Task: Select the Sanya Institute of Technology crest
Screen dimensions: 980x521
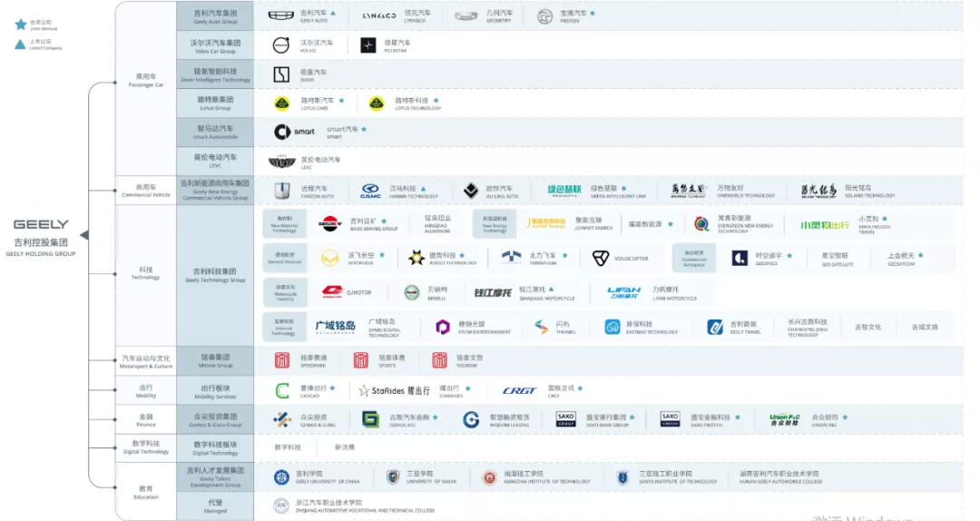Action: point(622,477)
